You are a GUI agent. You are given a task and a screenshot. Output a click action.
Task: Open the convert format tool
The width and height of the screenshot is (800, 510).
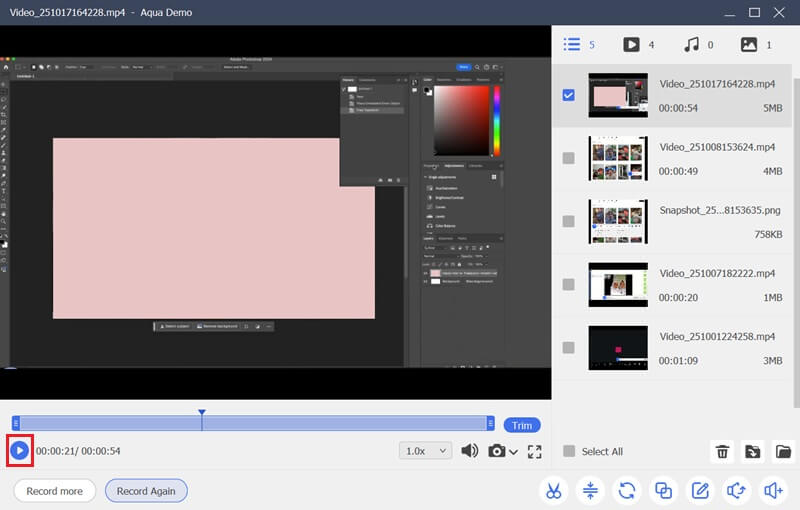click(627, 491)
